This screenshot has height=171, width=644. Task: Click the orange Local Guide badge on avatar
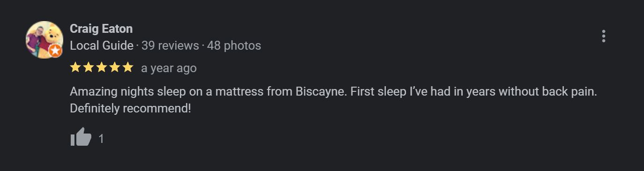pos(55,51)
